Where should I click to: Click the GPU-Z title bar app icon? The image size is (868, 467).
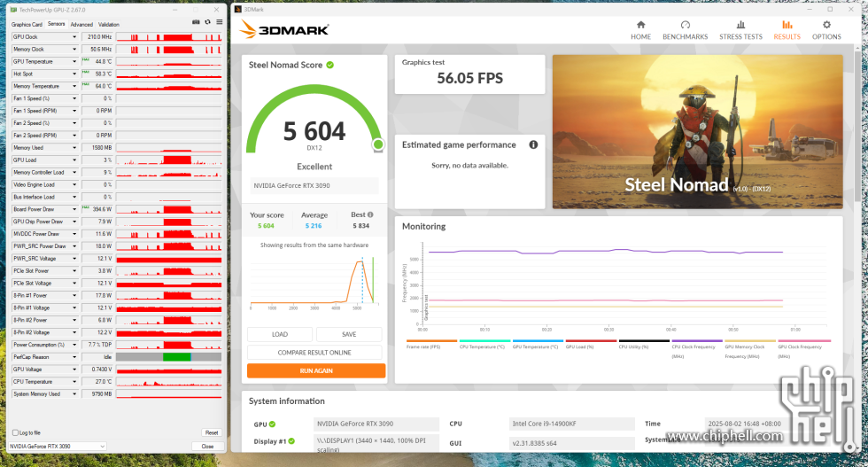pyautogui.click(x=13, y=10)
